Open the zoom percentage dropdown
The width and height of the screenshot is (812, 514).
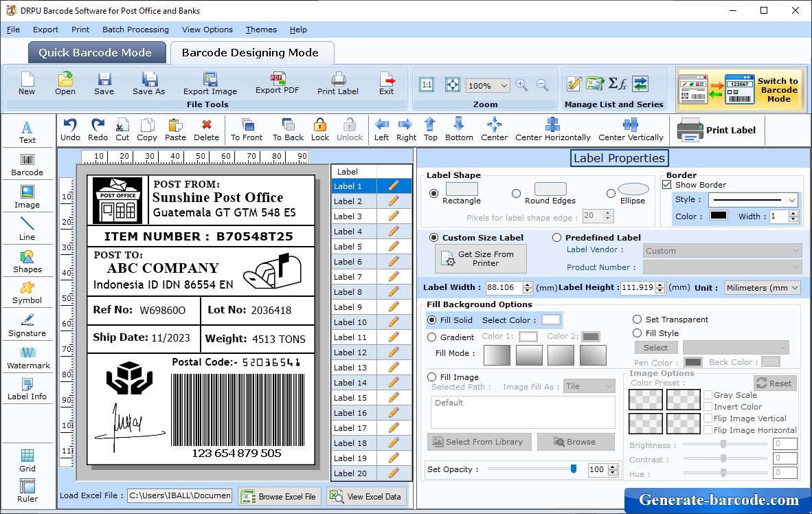[x=504, y=85]
